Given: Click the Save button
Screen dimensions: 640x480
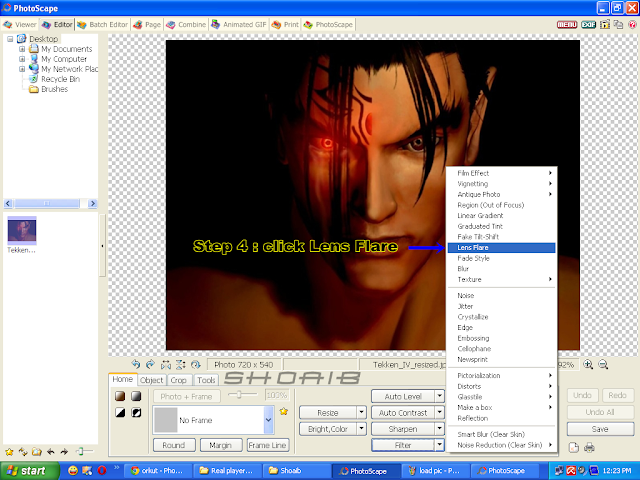Looking at the screenshot, I should 600,429.
